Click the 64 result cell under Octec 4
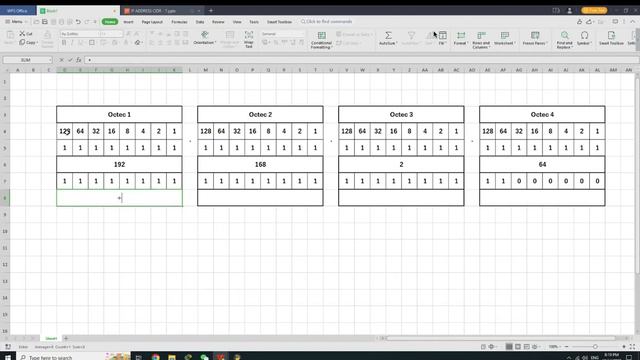Screen dimensions: 640x360 pyautogui.click(x=542, y=164)
